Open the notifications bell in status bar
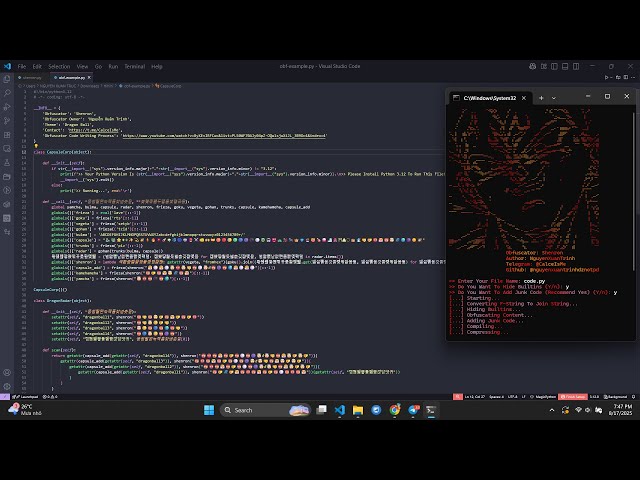The image size is (640, 480). 633,396
